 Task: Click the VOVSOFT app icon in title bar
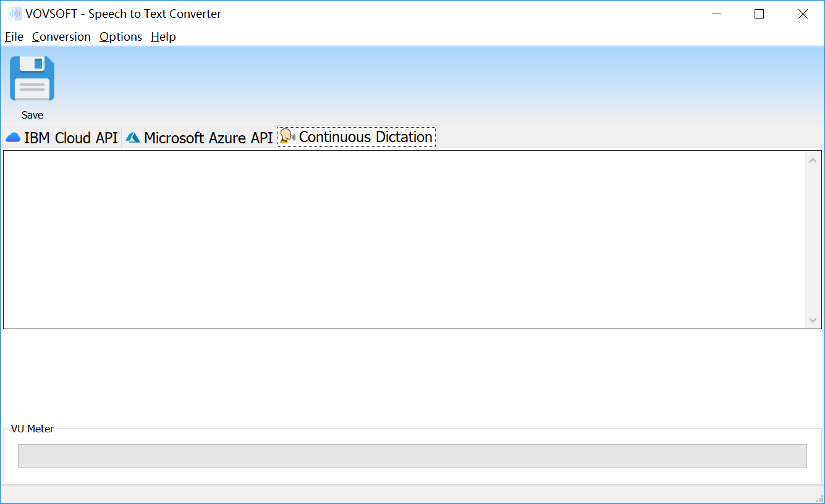pos(14,14)
